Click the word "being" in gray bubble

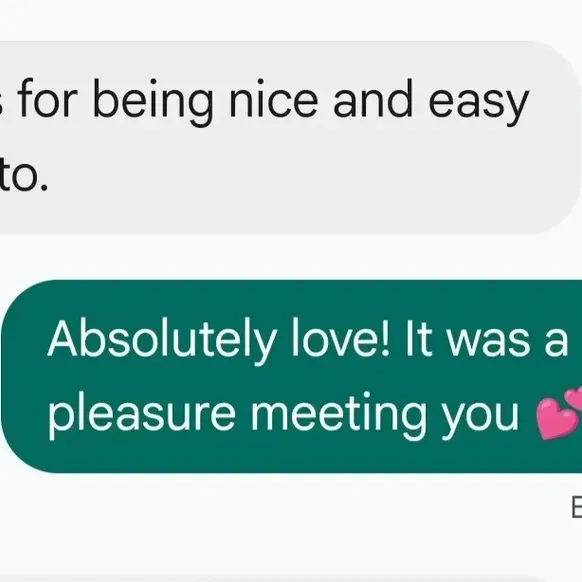(x=153, y=101)
